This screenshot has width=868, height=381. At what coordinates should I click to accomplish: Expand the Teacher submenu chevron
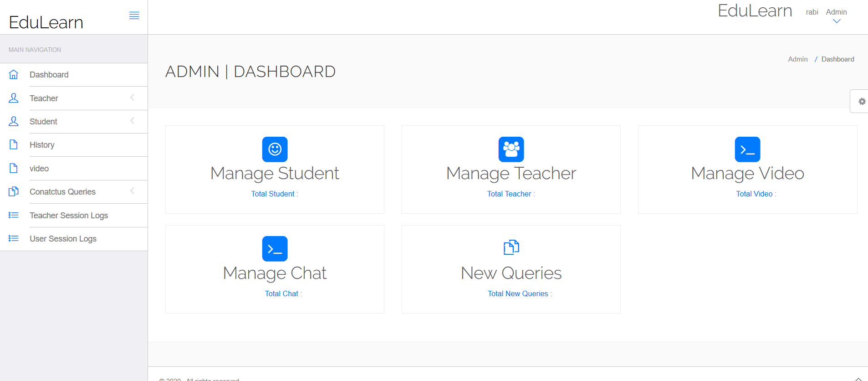pos(132,98)
